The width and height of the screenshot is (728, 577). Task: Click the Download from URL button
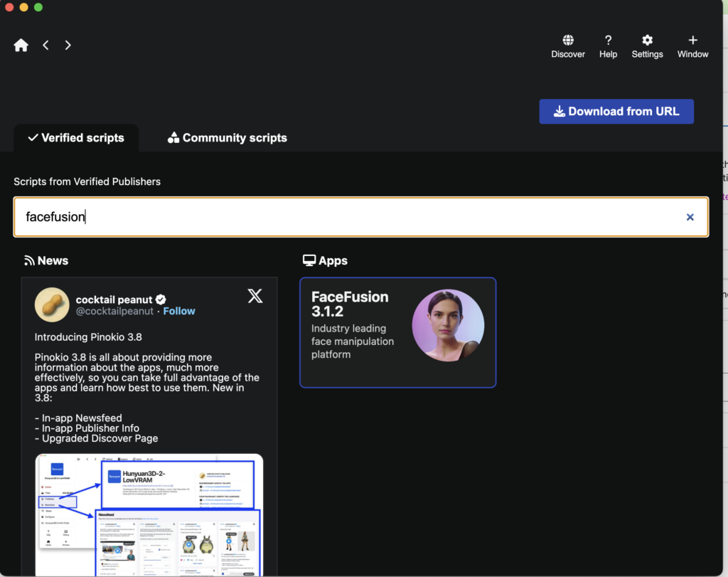pyautogui.click(x=616, y=112)
